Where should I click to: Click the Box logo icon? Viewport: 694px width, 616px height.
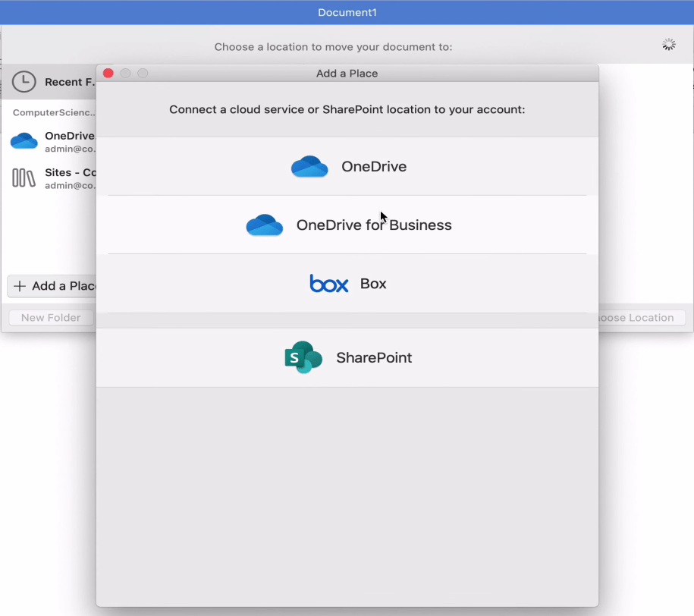click(x=329, y=284)
